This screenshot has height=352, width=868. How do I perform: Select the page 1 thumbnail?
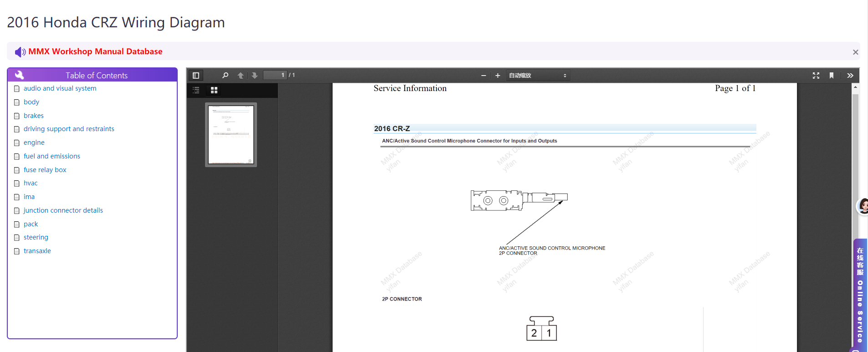(231, 135)
